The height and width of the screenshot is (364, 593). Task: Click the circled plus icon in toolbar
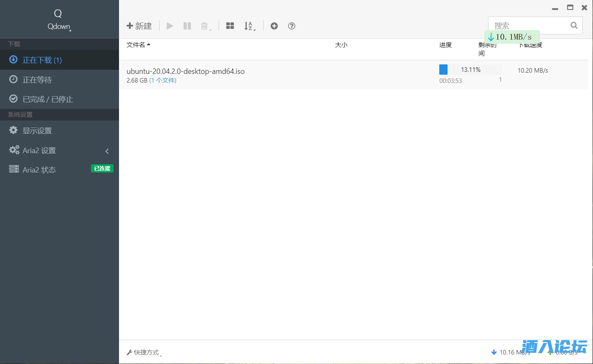click(x=274, y=26)
